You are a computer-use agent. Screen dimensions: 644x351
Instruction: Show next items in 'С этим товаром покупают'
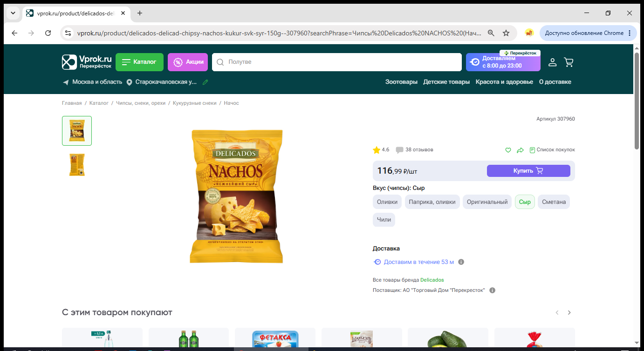pyautogui.click(x=569, y=312)
